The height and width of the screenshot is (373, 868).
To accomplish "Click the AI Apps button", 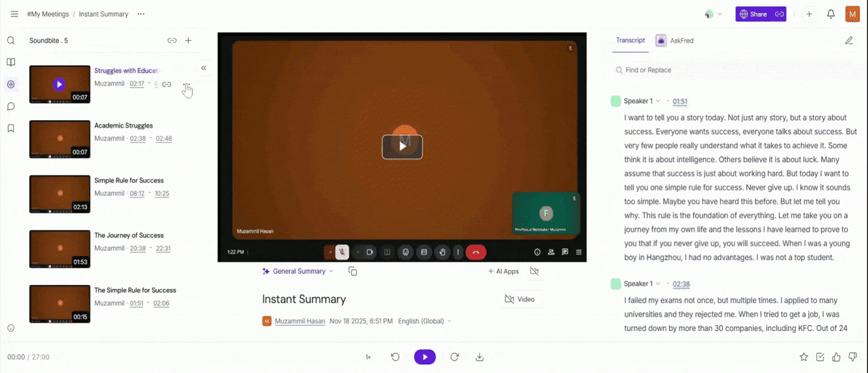I will click(503, 271).
